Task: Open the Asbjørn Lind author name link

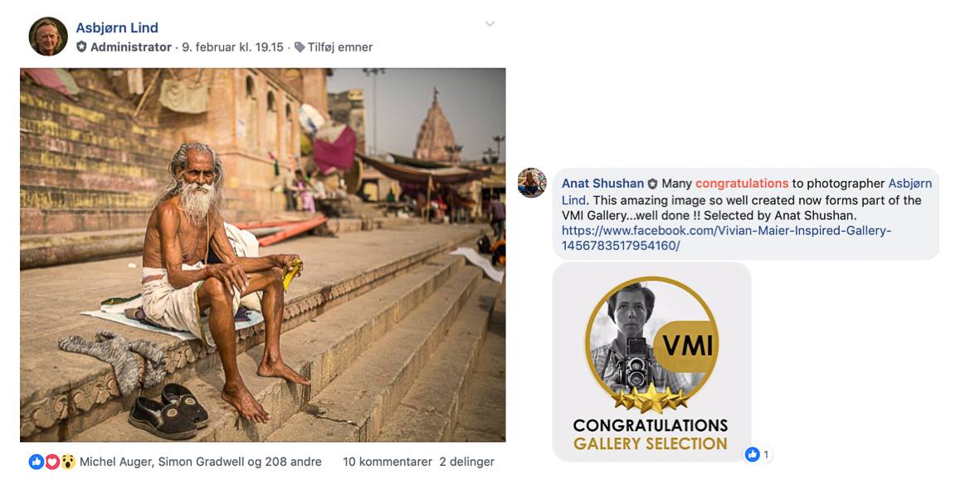Action: click(x=117, y=27)
